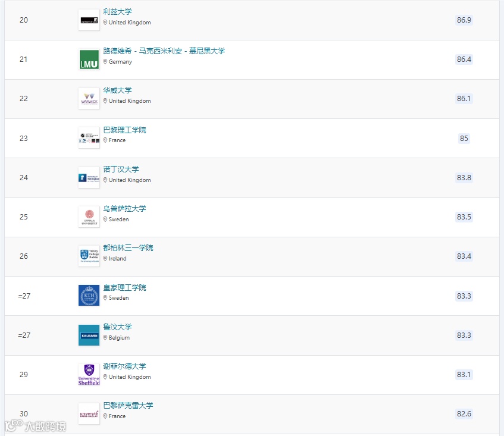Click the green LMU logo
The image size is (504, 436).
[89, 59]
